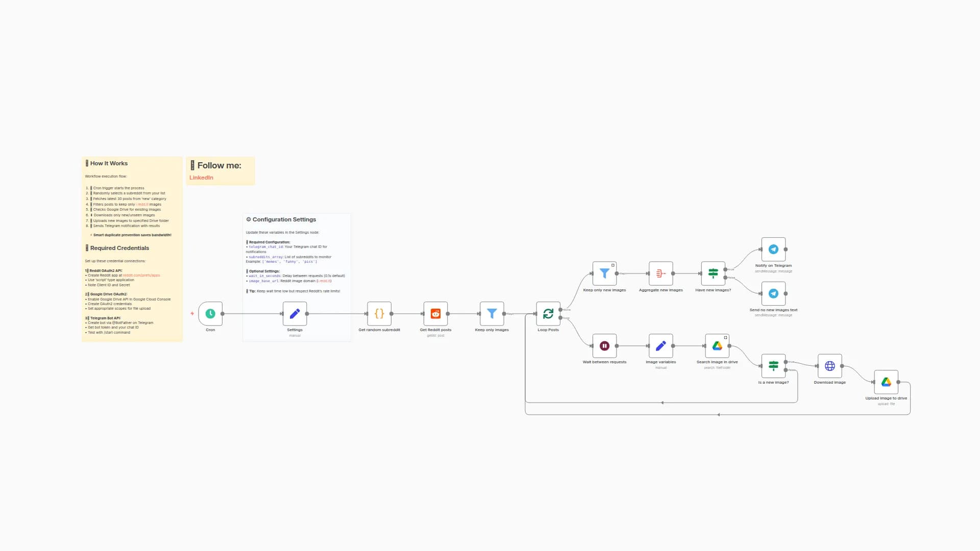Screen dimensions: 980x551
Task: Open the Search image in drive node
Action: point(717,346)
